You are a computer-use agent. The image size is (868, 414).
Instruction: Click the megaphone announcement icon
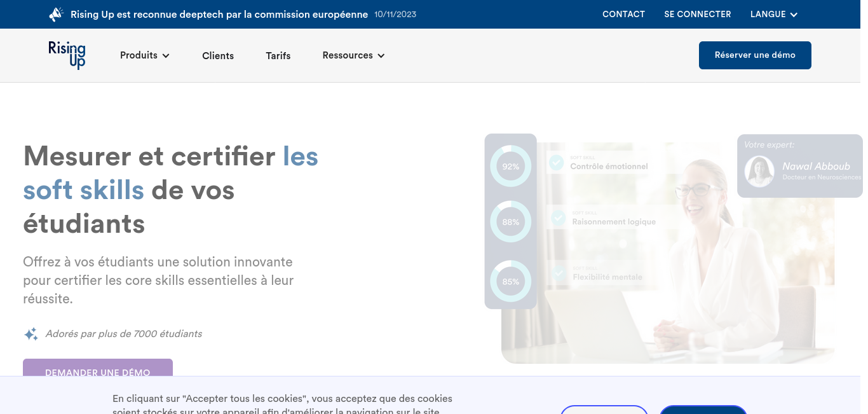pos(57,14)
